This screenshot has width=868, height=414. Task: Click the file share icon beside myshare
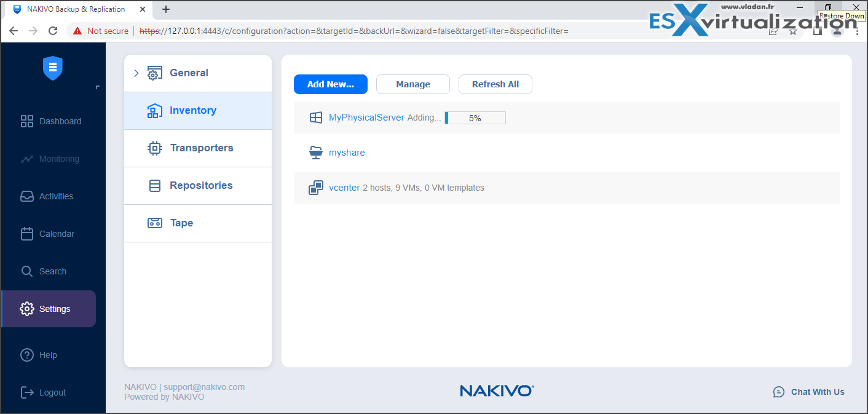click(x=316, y=153)
